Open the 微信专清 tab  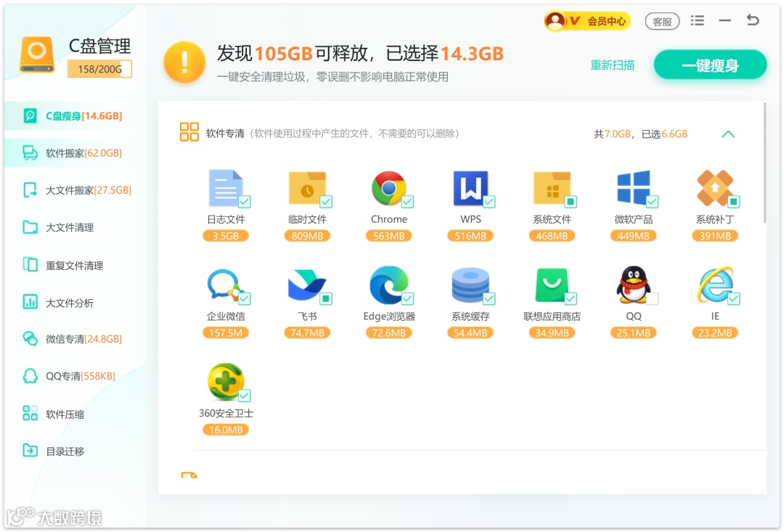75,339
